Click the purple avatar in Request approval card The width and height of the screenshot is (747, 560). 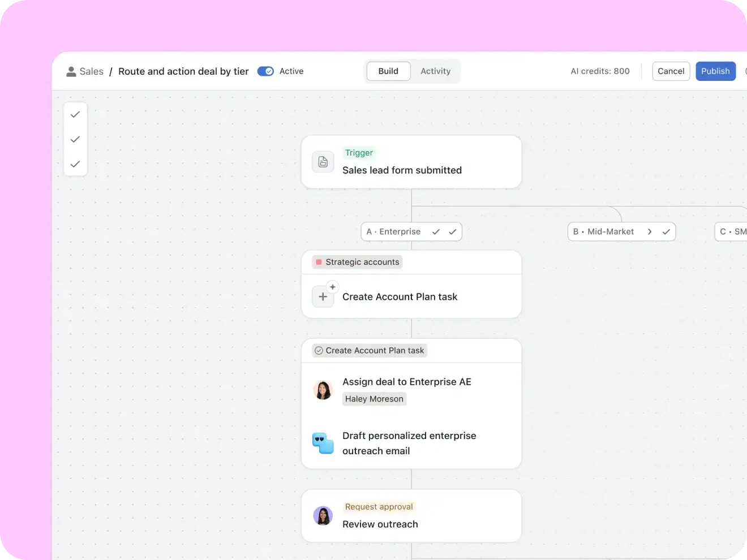323,516
